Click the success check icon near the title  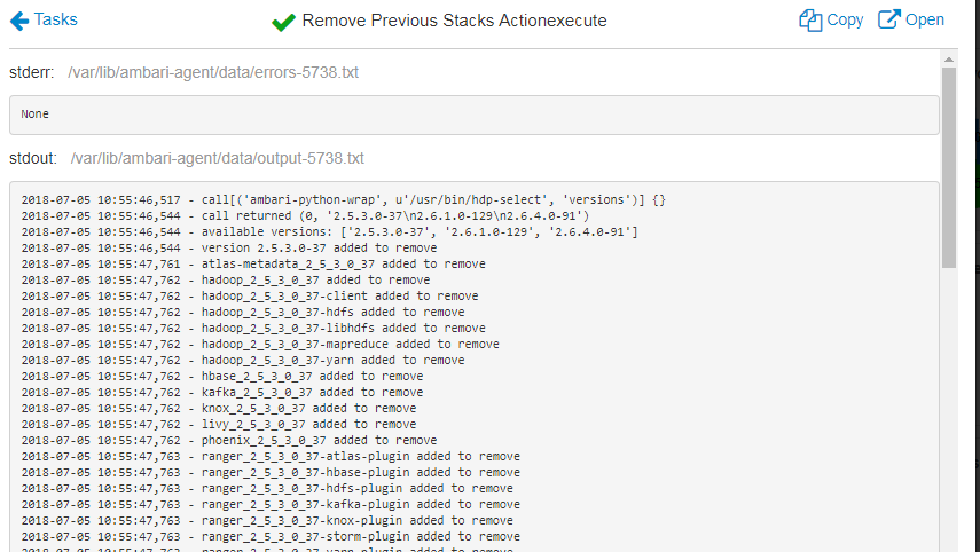(x=283, y=22)
